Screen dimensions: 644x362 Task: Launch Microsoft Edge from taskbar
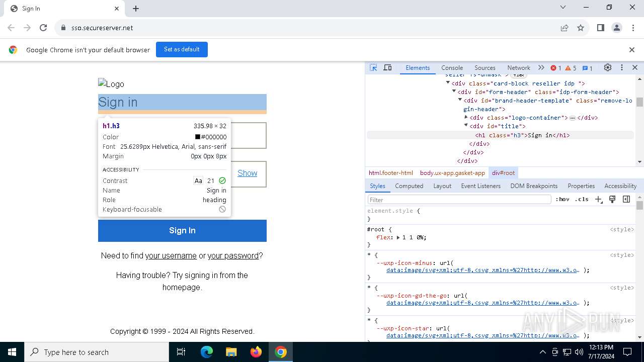207,352
